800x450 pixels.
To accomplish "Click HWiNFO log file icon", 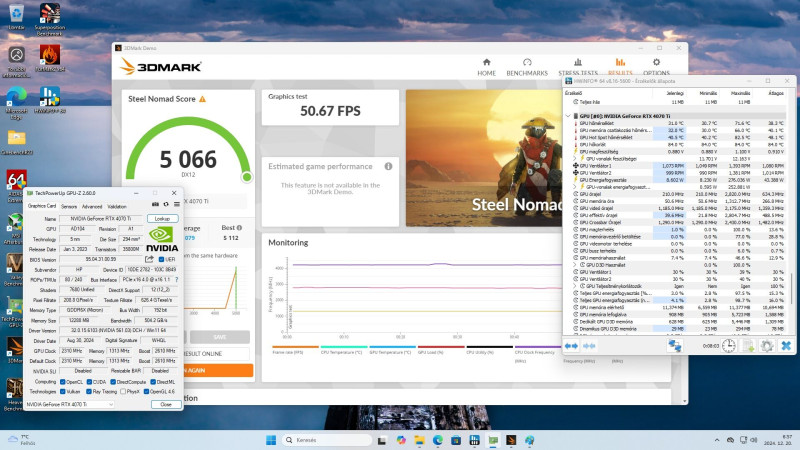I will click(748, 346).
